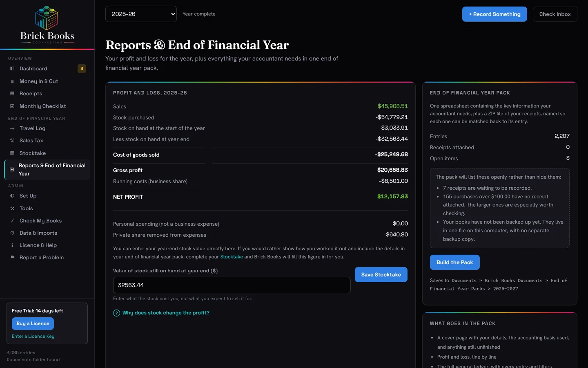
Task: Click the Save Stocktake button
Action: [x=381, y=275]
